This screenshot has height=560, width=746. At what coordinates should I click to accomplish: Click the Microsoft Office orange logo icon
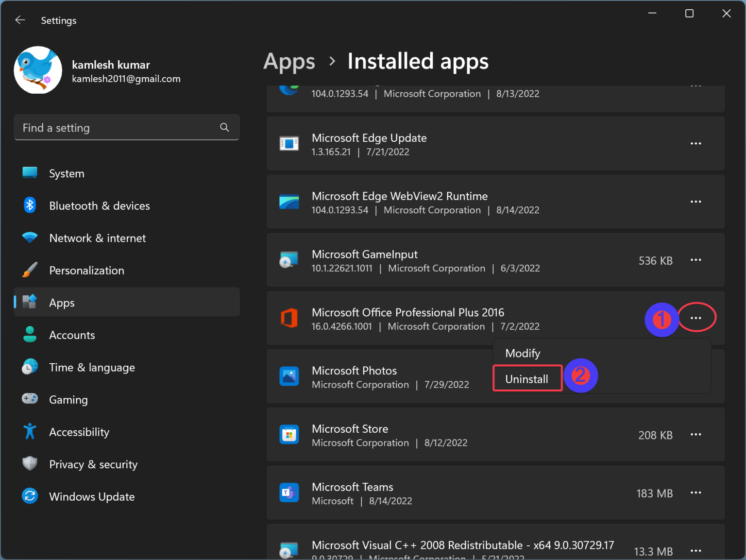[289, 318]
